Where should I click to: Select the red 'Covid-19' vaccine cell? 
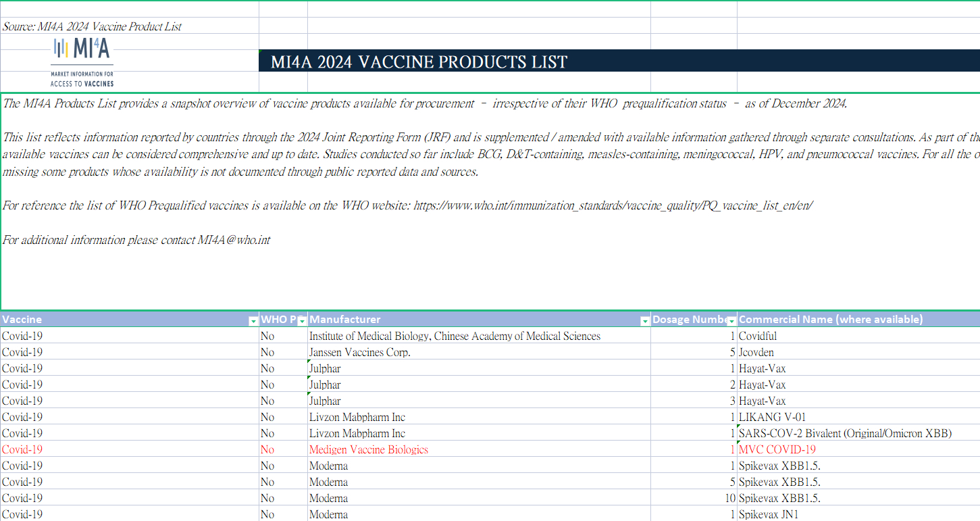130,449
